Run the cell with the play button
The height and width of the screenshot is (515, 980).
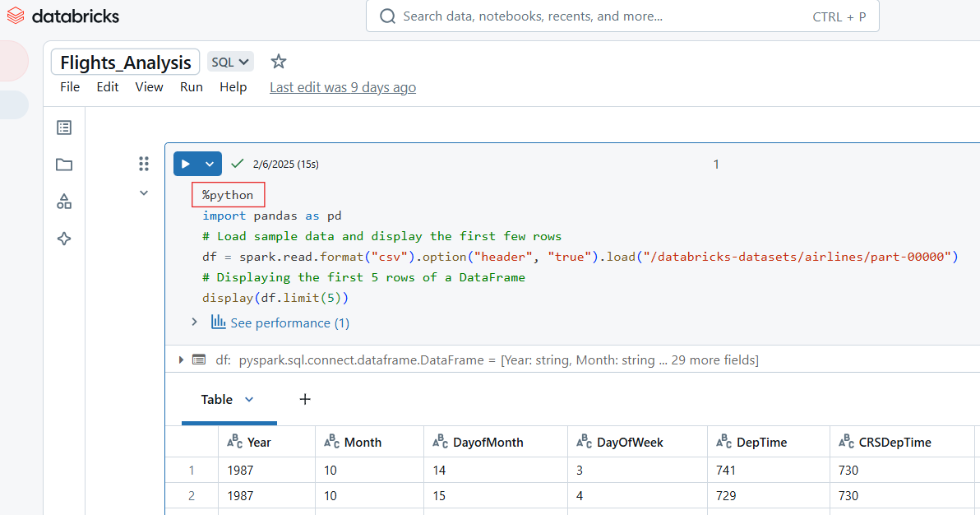186,164
